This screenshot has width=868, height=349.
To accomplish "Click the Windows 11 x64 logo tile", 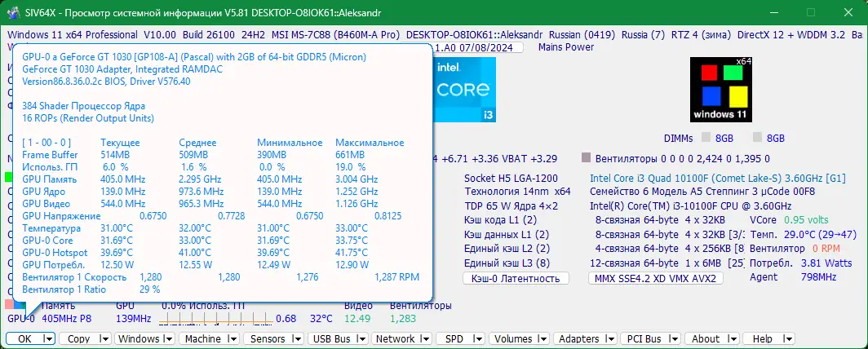I will tap(721, 90).
